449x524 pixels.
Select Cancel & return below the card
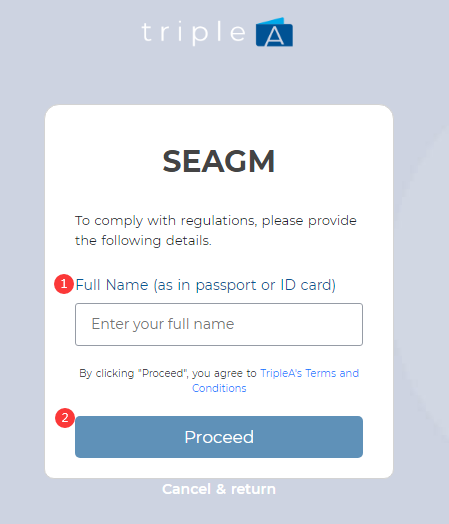point(219,489)
